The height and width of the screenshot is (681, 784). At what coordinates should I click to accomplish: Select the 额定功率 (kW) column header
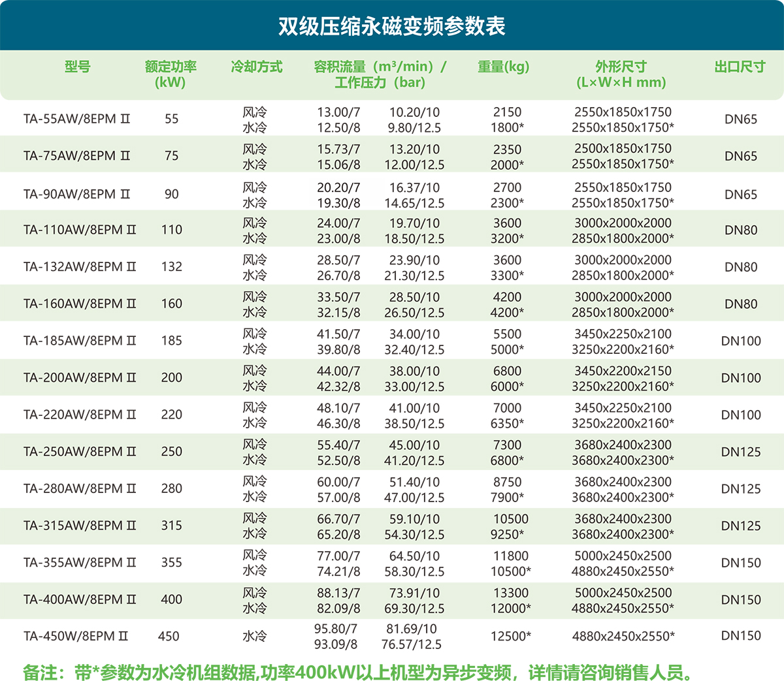[x=171, y=74]
